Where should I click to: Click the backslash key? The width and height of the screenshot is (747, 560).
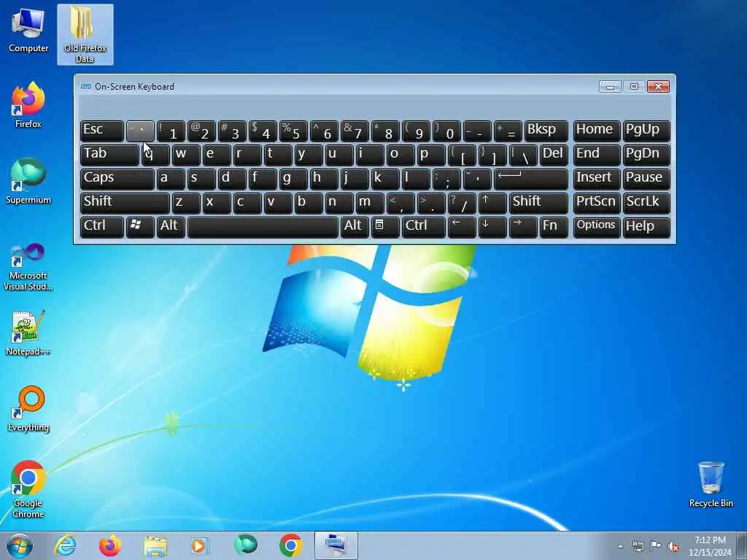(523, 155)
